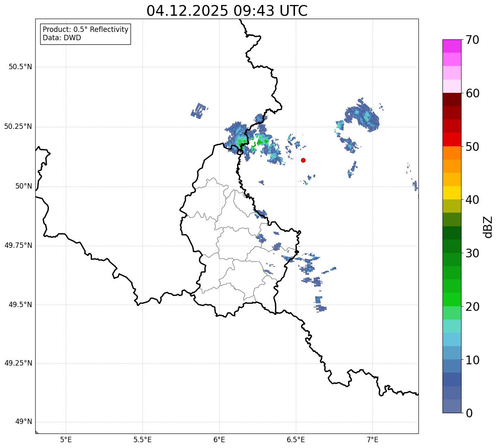Screen dimensions: 498x448
Task: Click the "6.5°E" longitude label
Action: coord(296,440)
